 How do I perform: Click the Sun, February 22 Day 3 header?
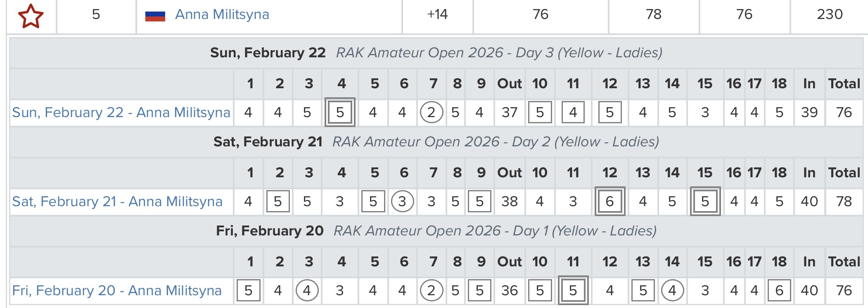[x=436, y=53]
